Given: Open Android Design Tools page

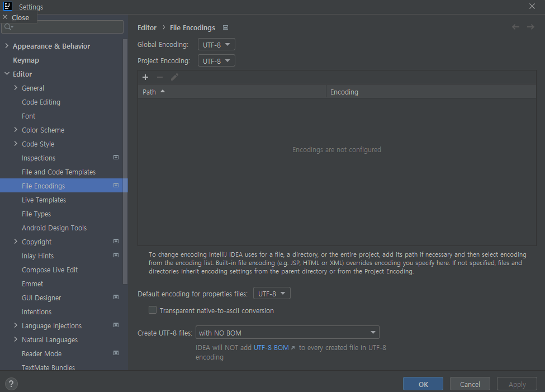Looking at the screenshot, I should point(54,228).
